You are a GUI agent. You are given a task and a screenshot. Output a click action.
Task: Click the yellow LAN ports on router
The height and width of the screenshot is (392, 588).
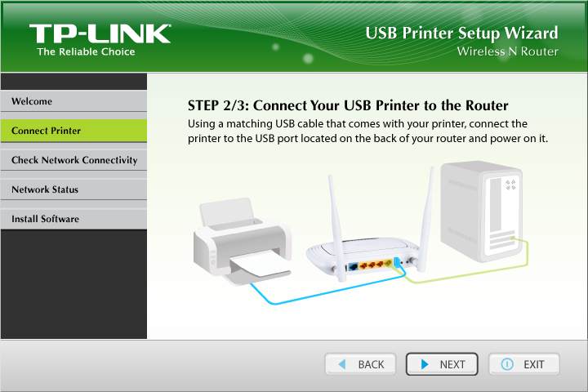point(375,265)
